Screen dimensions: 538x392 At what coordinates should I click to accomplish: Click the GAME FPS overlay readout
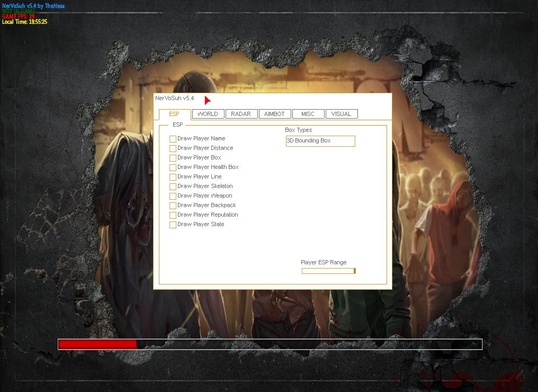pyautogui.click(x=18, y=16)
